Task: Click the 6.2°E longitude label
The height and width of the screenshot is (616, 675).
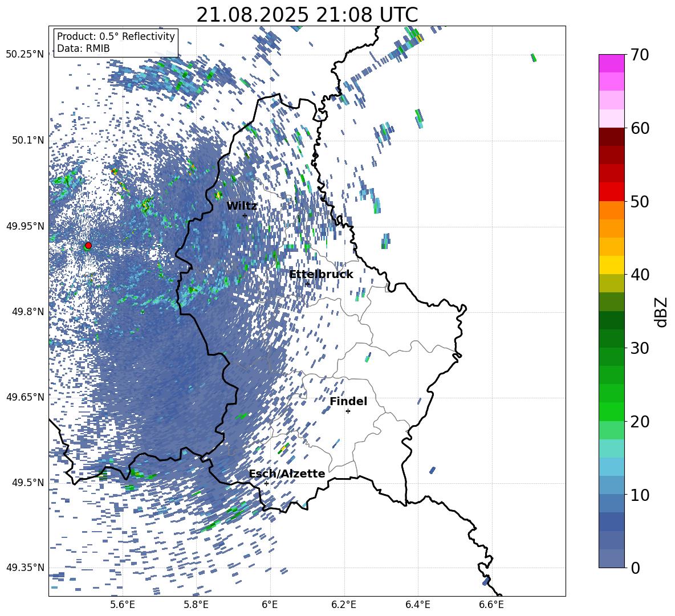Action: point(344,605)
